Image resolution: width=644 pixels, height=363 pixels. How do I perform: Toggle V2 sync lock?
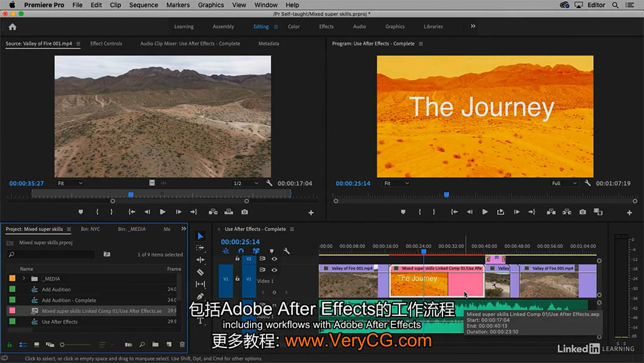pos(262,259)
